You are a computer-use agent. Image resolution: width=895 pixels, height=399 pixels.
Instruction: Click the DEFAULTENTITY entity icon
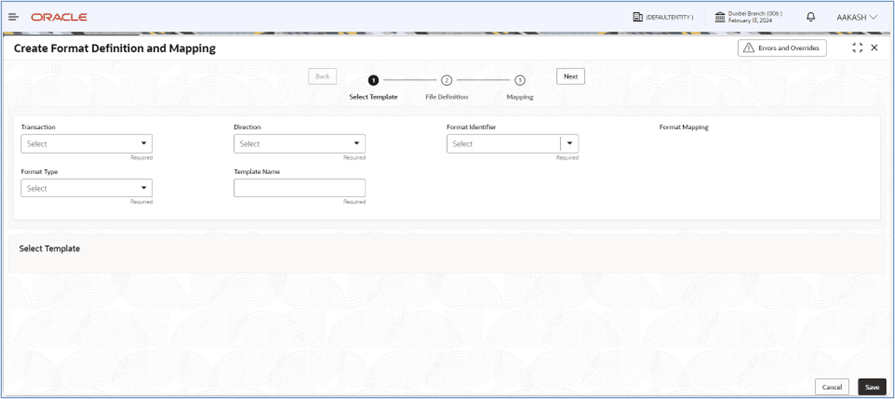coord(638,17)
